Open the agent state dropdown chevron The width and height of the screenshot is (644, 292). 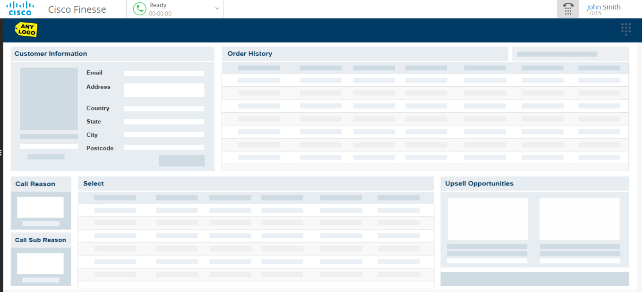[217, 8]
